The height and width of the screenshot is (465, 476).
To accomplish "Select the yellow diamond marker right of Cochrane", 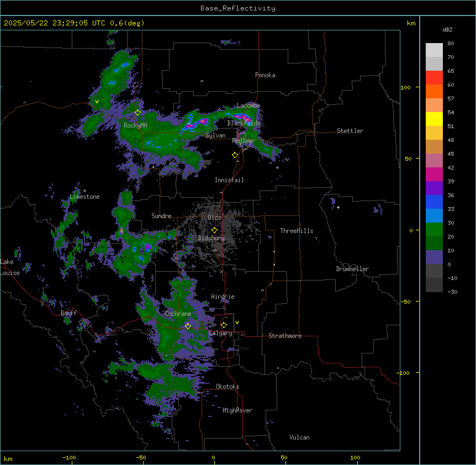I will pyautogui.click(x=188, y=326).
